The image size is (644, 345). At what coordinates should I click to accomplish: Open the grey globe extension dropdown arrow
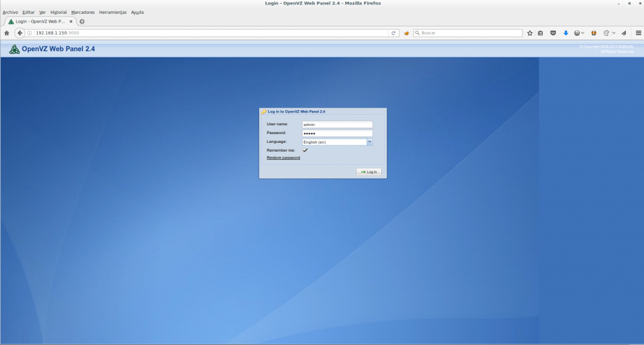tap(583, 33)
